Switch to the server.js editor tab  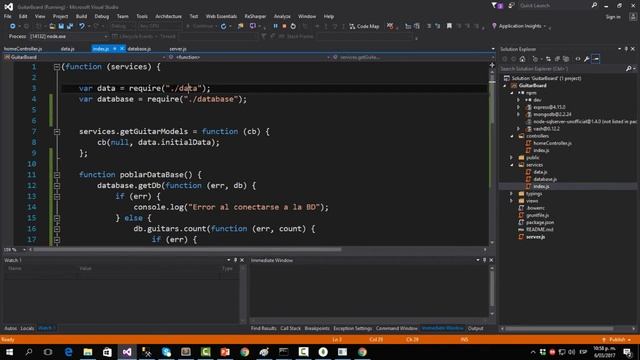178,49
